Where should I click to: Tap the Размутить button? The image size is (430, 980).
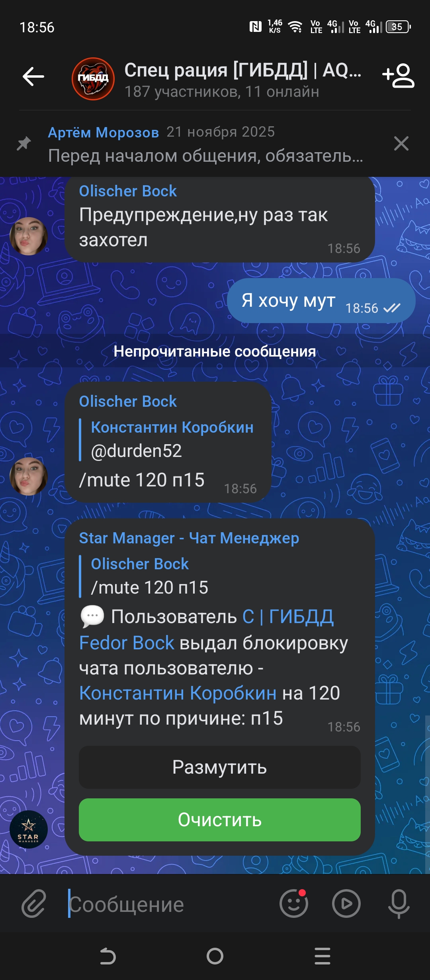[x=220, y=767]
